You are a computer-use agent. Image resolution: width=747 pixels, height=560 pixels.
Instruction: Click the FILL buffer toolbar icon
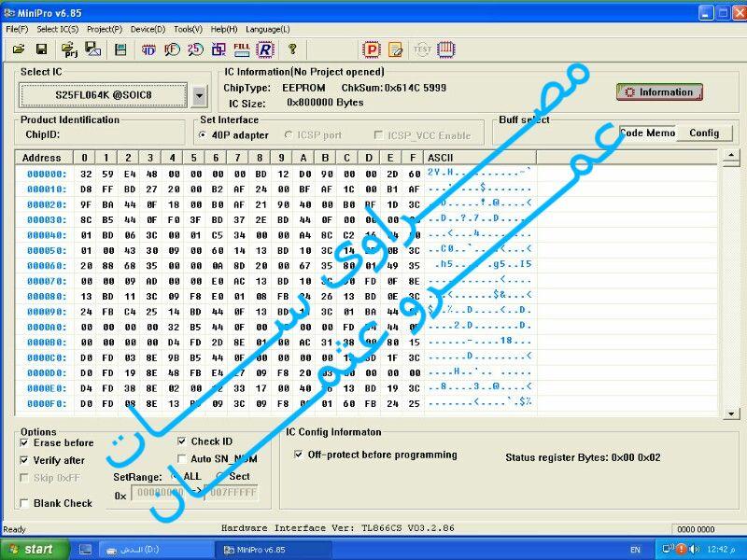[242, 49]
